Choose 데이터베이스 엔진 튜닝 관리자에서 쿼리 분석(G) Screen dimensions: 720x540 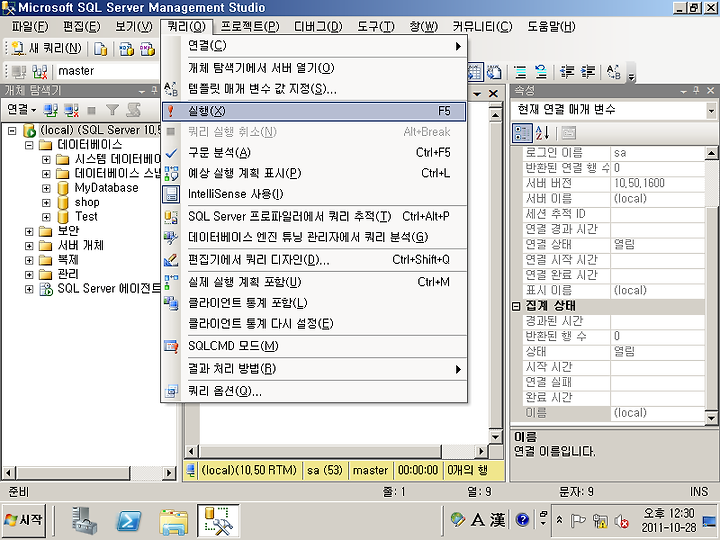point(314,237)
